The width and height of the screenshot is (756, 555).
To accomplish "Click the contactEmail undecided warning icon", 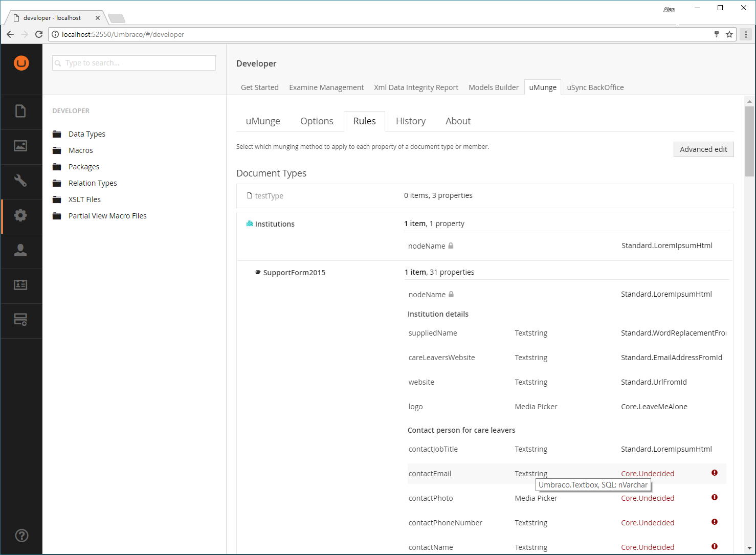I will 715,473.
